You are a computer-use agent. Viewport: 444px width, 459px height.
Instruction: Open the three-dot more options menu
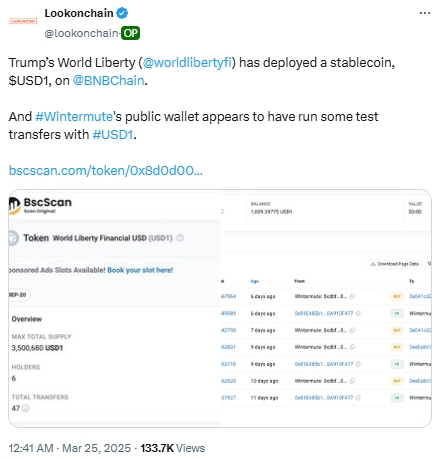425,13
